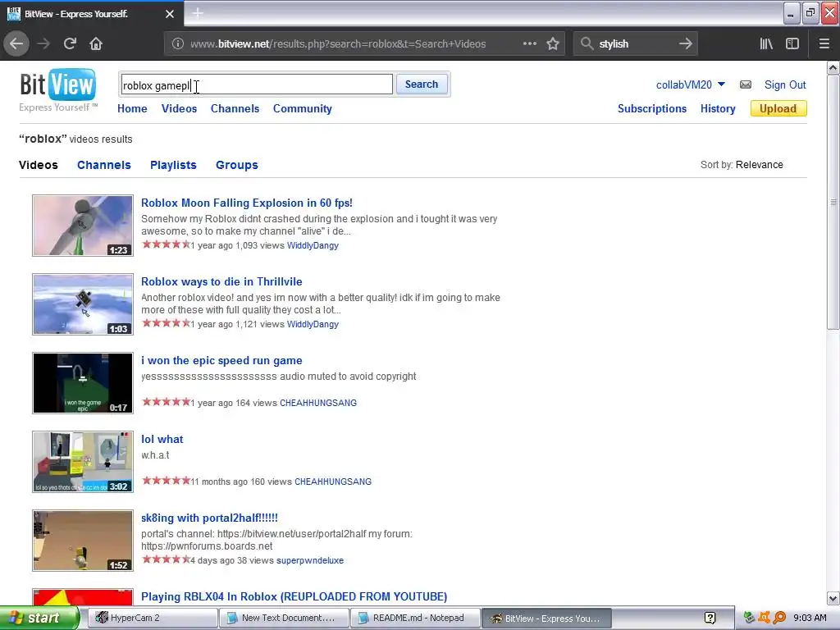The height and width of the screenshot is (630, 840).
Task: Open the inbox envelope icon
Action: [x=745, y=84]
